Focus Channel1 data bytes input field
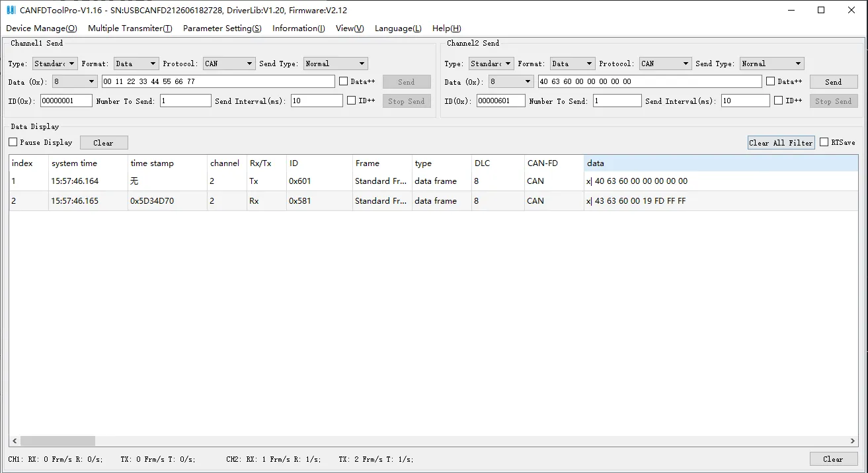 (x=218, y=81)
